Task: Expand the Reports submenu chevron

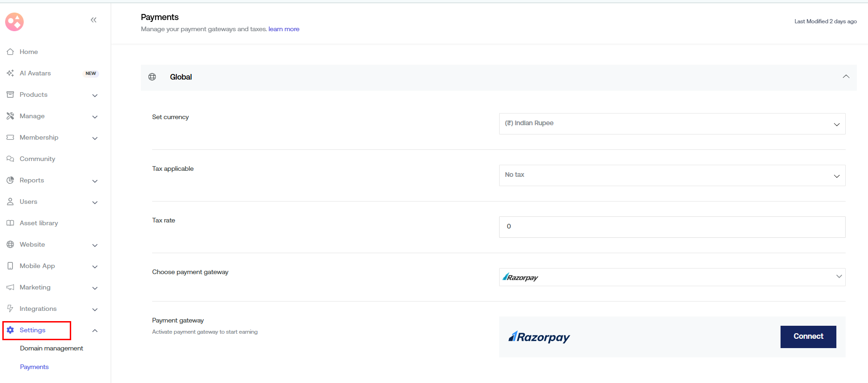Action: (95, 181)
